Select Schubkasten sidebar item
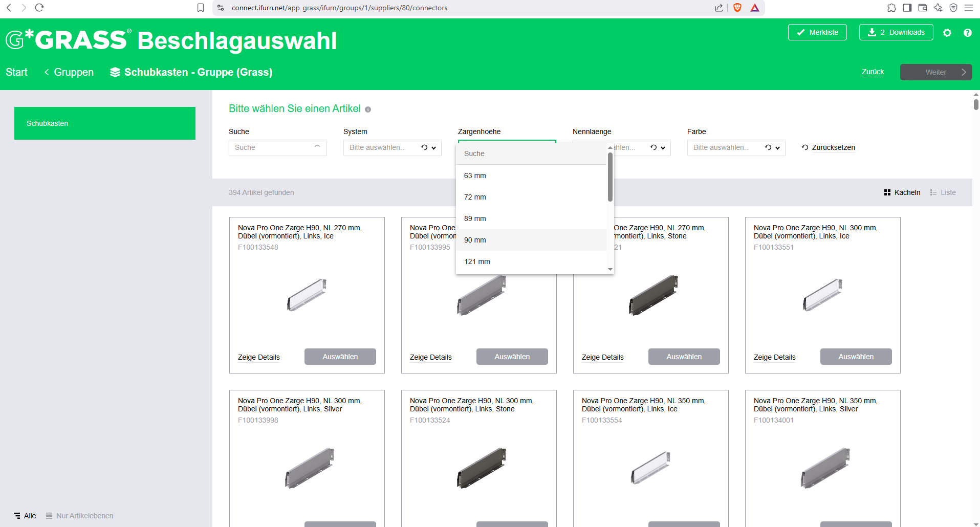This screenshot has height=527, width=980. pos(105,123)
